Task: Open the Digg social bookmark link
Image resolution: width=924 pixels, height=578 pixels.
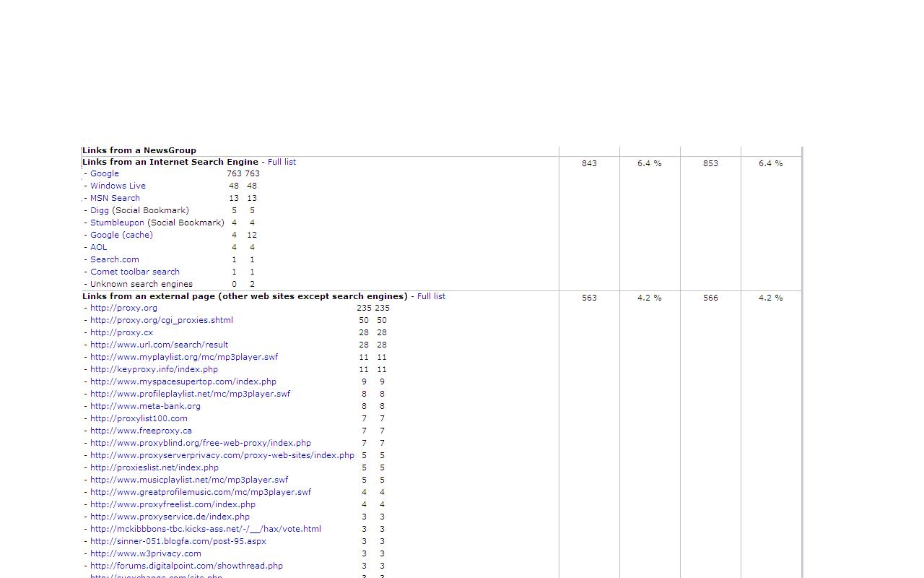Action: (100, 210)
